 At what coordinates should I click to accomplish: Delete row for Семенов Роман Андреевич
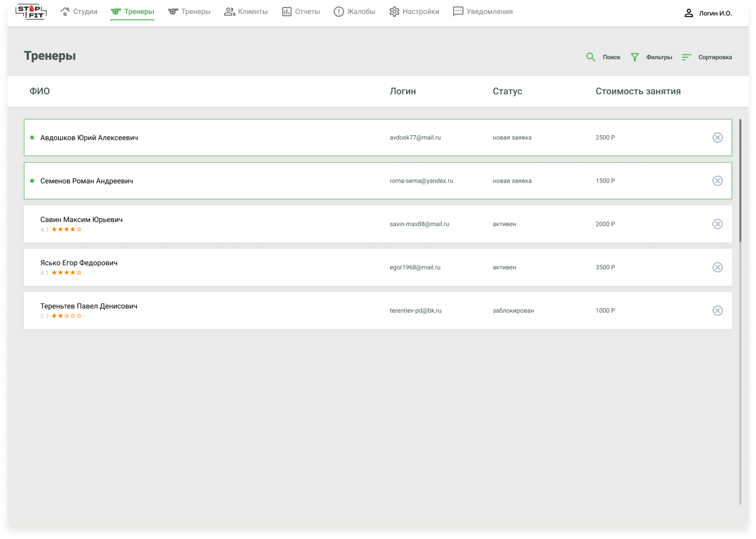(717, 181)
